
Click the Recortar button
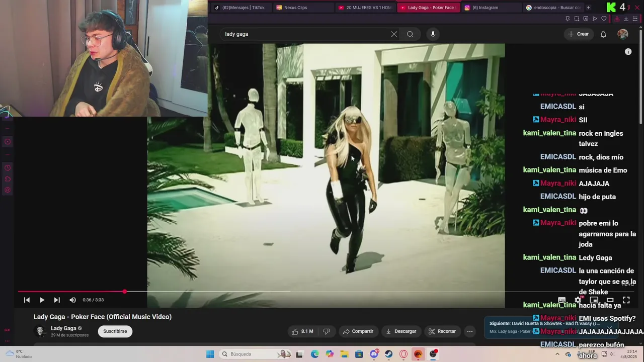click(442, 331)
